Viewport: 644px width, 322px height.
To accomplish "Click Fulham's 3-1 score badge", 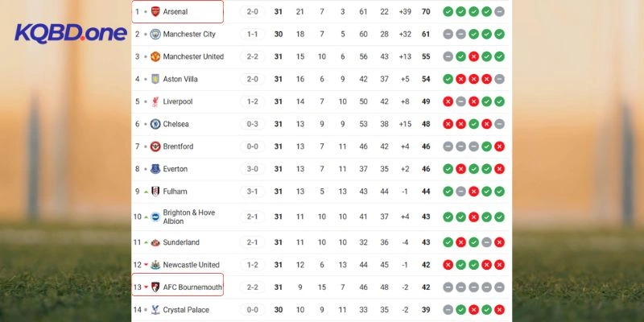I will 253,192.
